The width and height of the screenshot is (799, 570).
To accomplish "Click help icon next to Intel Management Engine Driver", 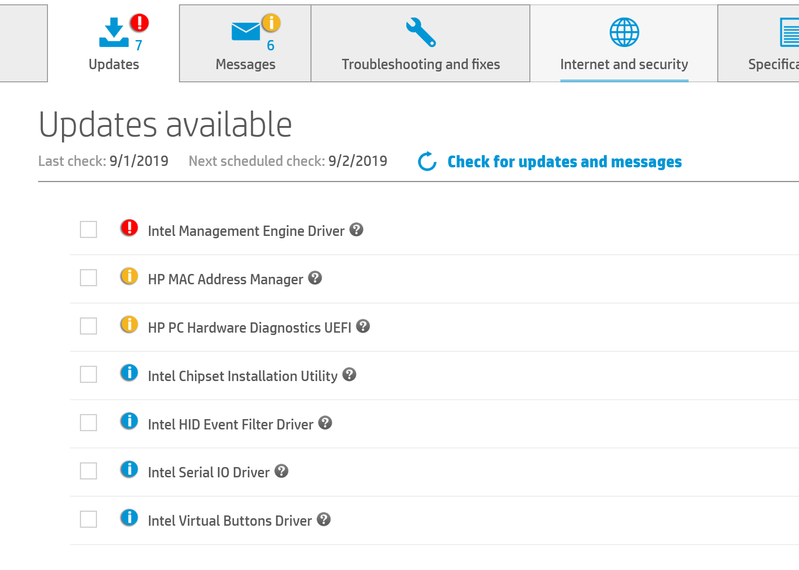I will click(356, 230).
